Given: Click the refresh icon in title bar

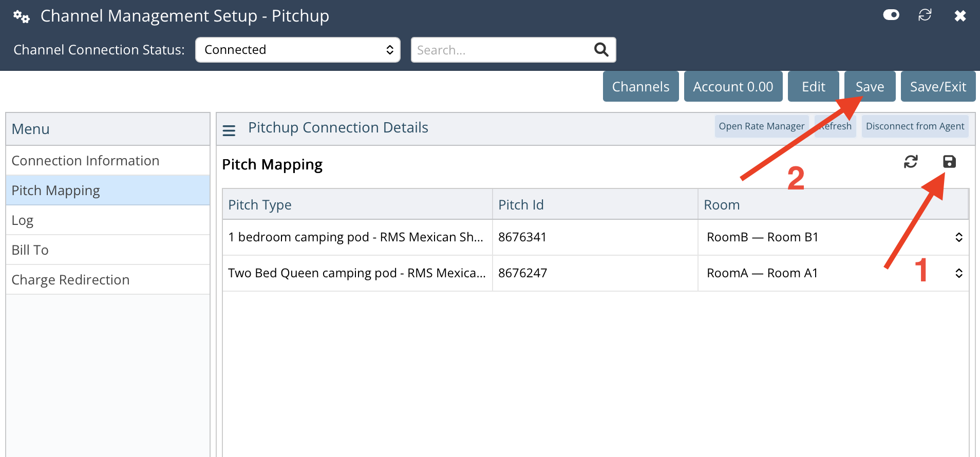Looking at the screenshot, I should [925, 15].
